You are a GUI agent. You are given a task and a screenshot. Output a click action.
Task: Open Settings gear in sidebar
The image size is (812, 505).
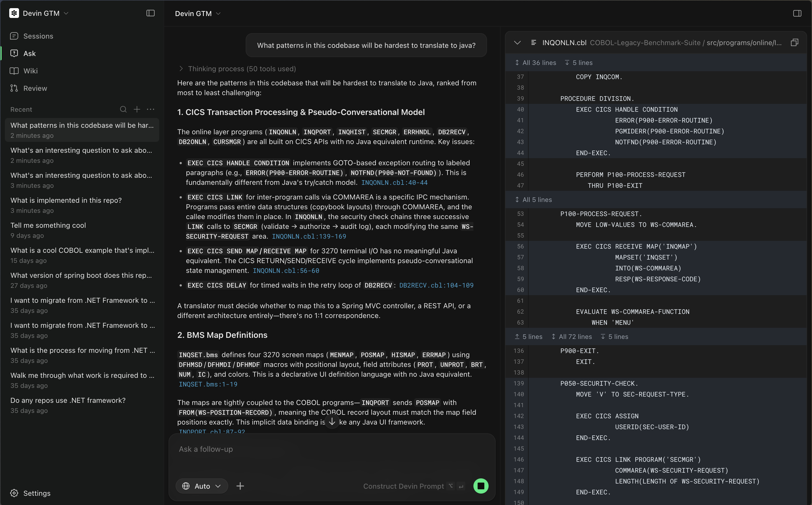point(14,493)
